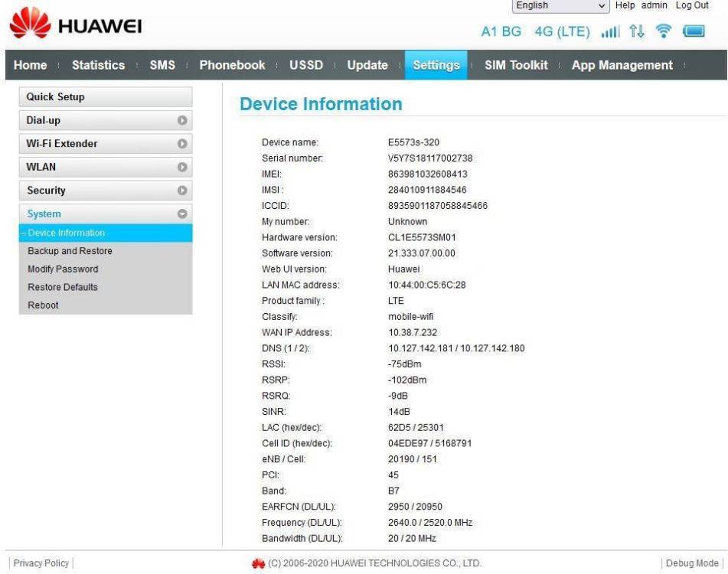Click the battery status icon
The image size is (728, 574).
(694, 31)
